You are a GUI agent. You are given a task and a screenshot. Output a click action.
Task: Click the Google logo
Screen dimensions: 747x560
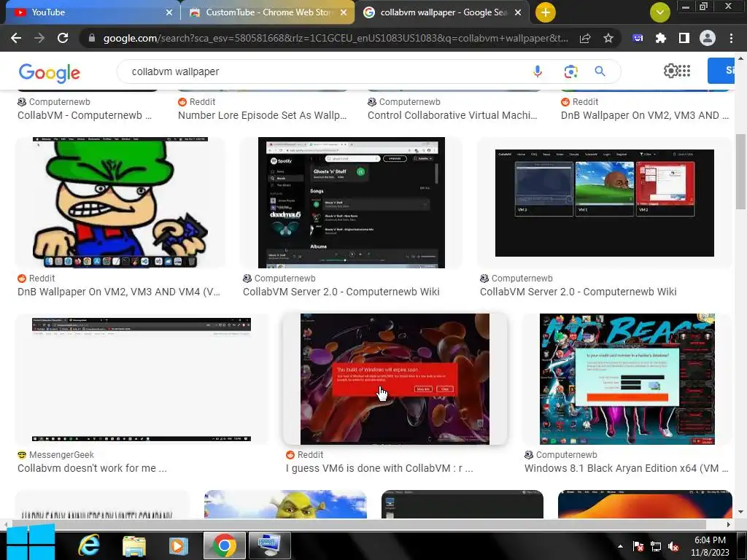click(x=49, y=73)
